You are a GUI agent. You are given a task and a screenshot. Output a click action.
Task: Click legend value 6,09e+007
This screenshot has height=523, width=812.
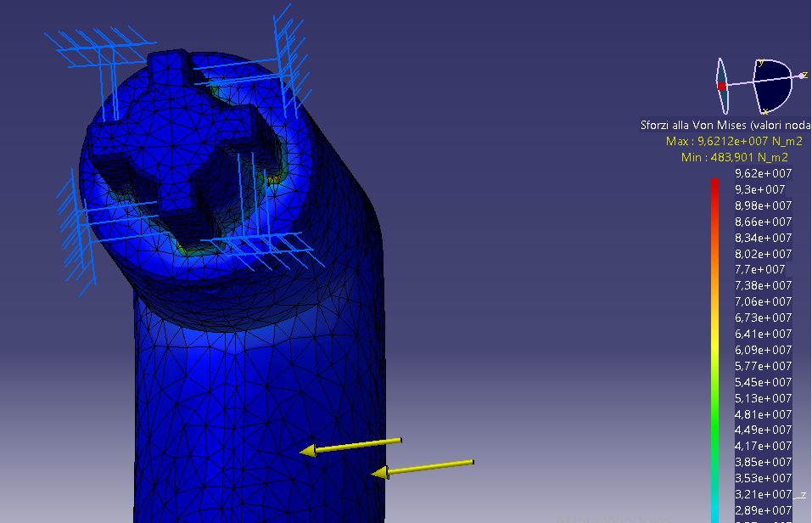click(x=764, y=350)
